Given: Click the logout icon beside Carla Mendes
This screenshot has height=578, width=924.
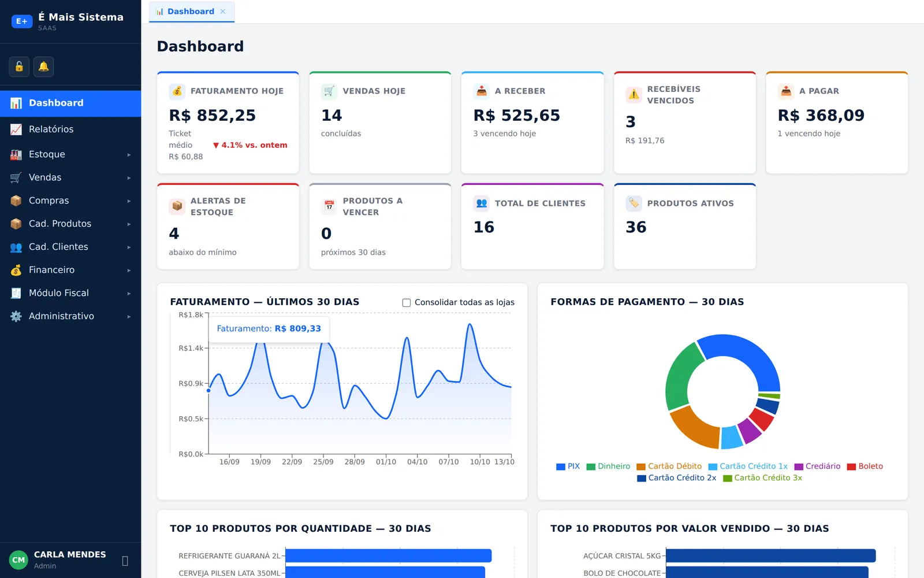Looking at the screenshot, I should click(x=125, y=561).
